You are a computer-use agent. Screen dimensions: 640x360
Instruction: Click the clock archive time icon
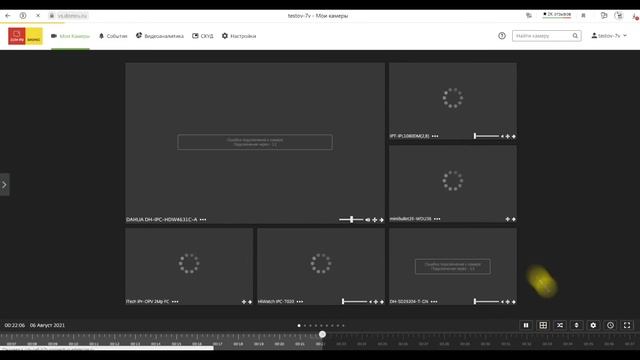(610, 325)
